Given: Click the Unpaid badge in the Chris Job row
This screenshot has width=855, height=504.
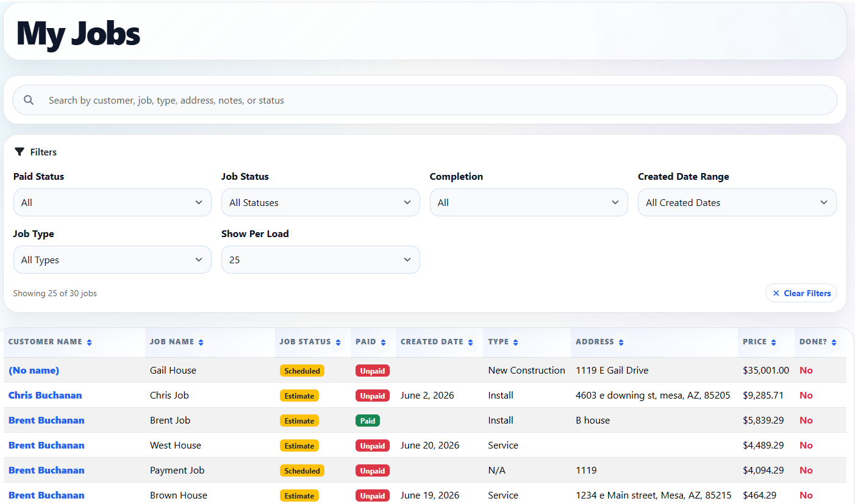Looking at the screenshot, I should [x=373, y=396].
